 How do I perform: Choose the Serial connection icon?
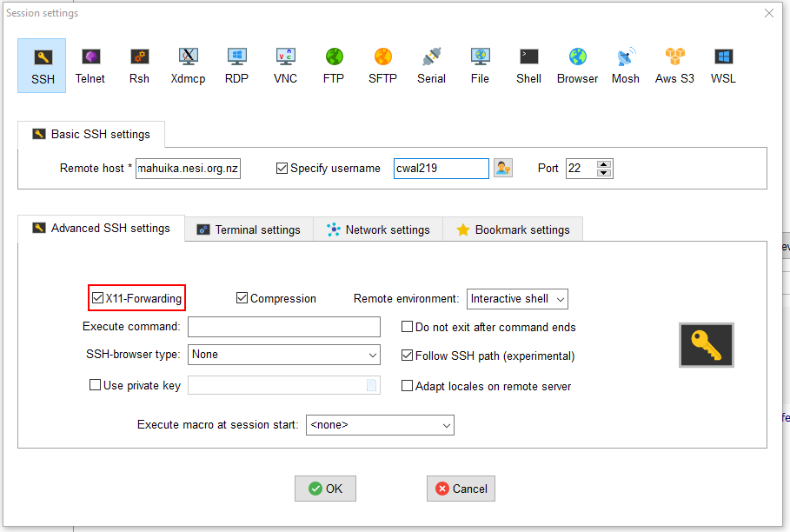click(x=431, y=65)
